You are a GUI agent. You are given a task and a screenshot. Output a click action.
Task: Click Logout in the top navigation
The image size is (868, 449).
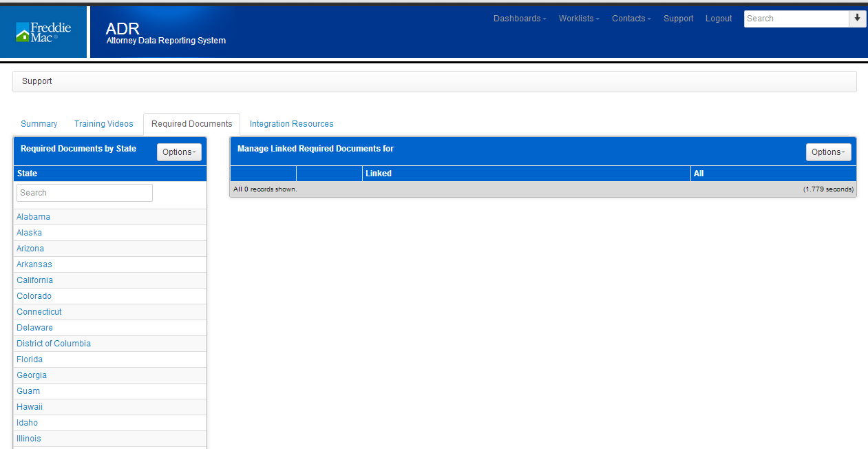pos(719,19)
